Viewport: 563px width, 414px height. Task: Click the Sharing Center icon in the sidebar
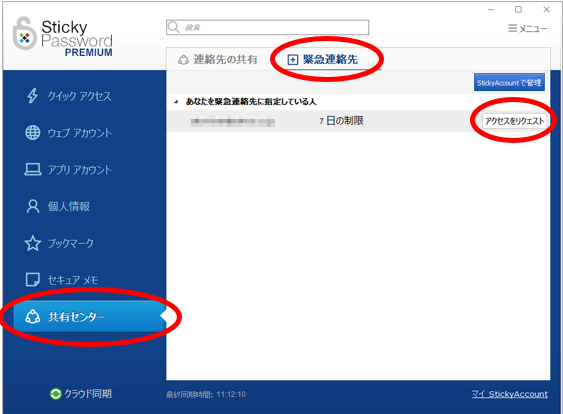point(33,317)
